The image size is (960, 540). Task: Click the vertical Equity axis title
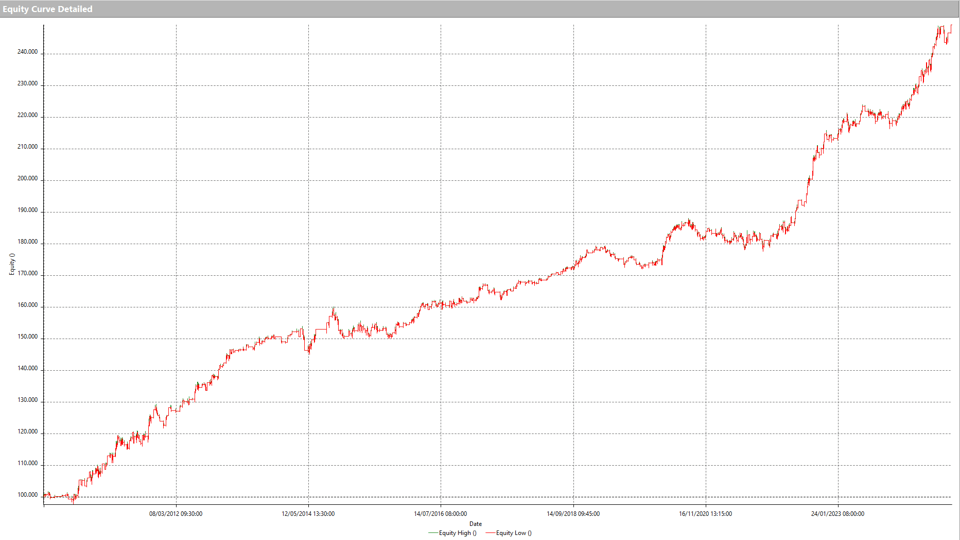[x=12, y=264]
